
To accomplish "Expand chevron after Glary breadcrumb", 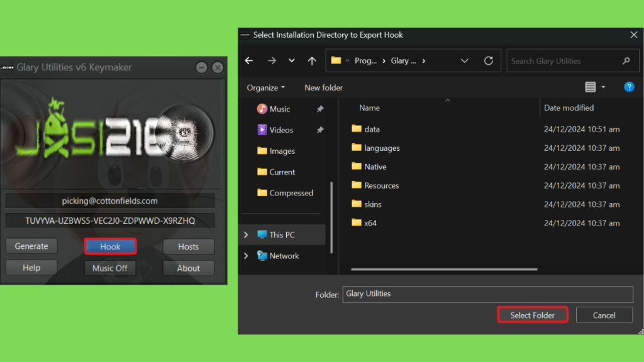I will tap(423, 61).
